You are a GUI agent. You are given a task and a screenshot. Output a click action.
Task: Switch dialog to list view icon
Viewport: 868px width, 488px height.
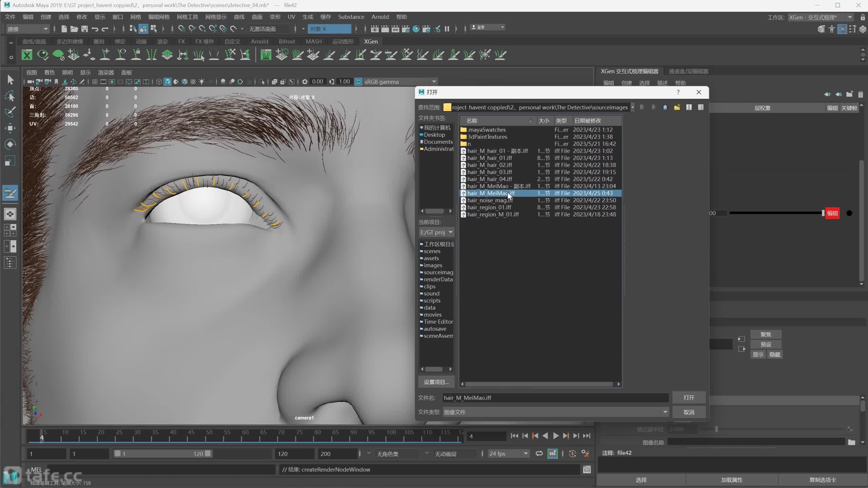(689, 107)
